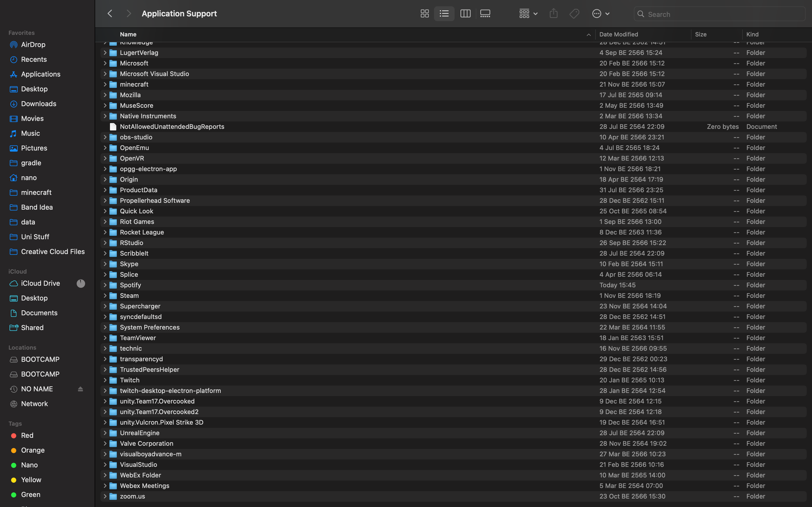Click the Search field
The height and width of the screenshot is (507, 812).
click(x=721, y=15)
